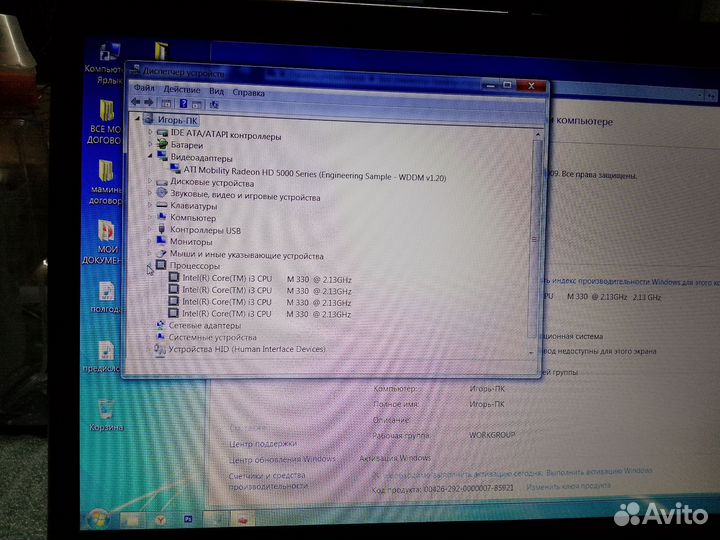Select Системные устройства category row
720x540 pixels.
pyautogui.click(x=212, y=337)
